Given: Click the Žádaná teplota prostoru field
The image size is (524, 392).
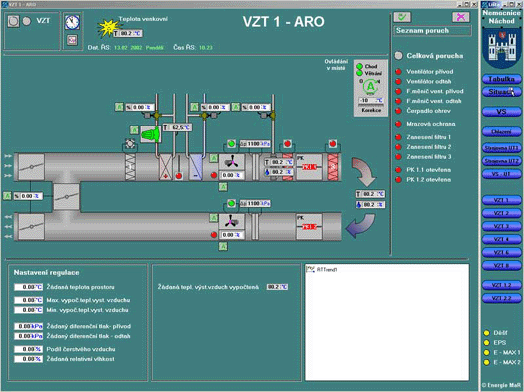Looking at the screenshot, I should coord(28,287).
